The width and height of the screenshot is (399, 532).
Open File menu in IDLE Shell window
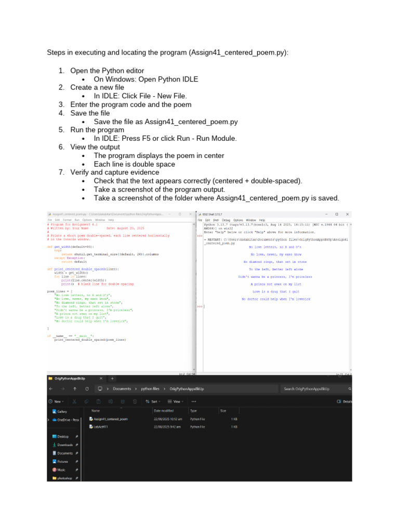pyautogui.click(x=200, y=220)
